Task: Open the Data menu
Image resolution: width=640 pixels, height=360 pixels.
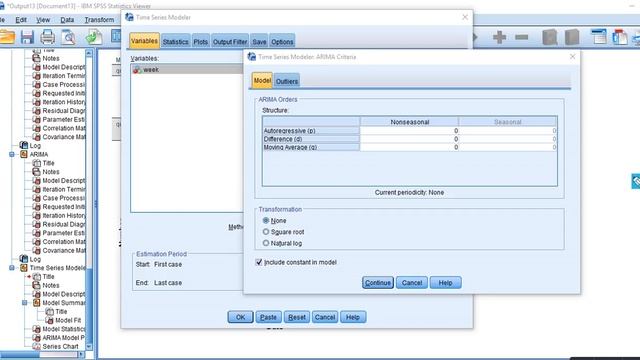Action: (x=67, y=20)
